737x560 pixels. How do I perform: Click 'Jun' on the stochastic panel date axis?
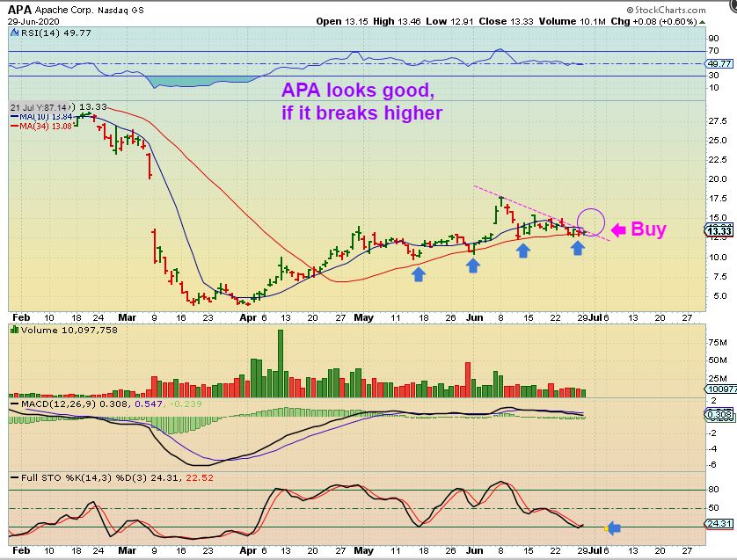(x=474, y=550)
